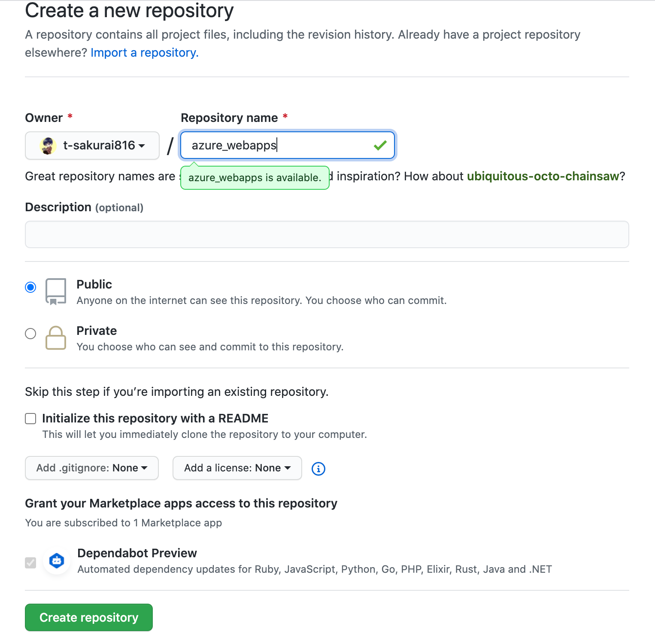Click the Description text field
The width and height of the screenshot is (655, 644).
tap(327, 234)
